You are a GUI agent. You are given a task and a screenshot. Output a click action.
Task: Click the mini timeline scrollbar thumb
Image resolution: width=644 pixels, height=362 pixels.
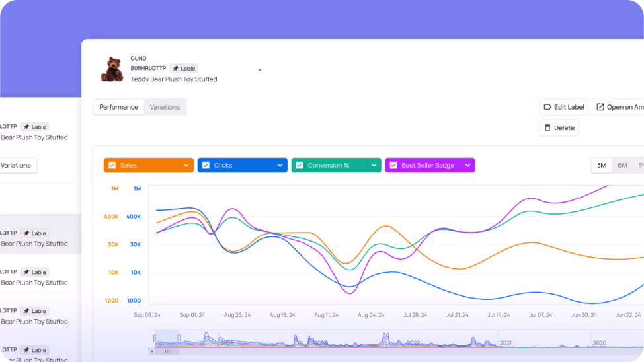pos(167,351)
